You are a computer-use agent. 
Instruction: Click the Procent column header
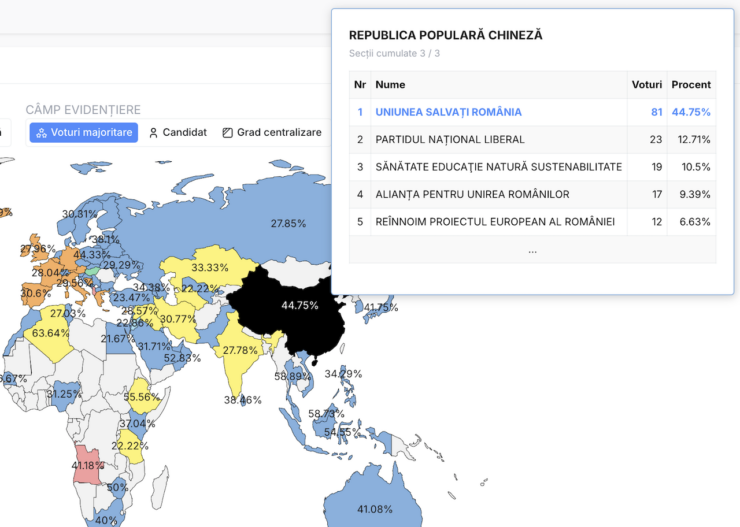coord(691,85)
